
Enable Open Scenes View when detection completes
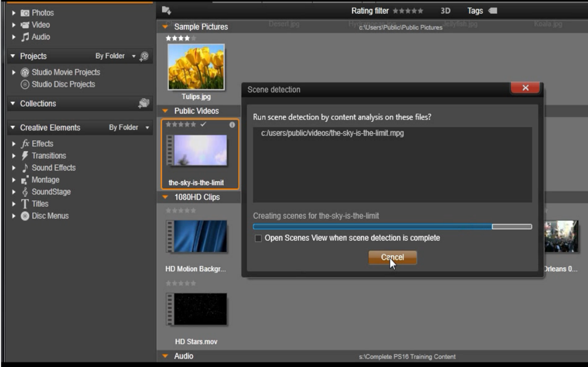(259, 238)
